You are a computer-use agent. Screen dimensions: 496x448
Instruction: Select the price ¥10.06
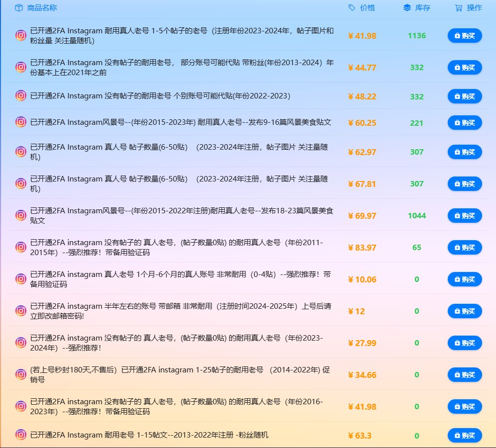pyautogui.click(x=362, y=279)
